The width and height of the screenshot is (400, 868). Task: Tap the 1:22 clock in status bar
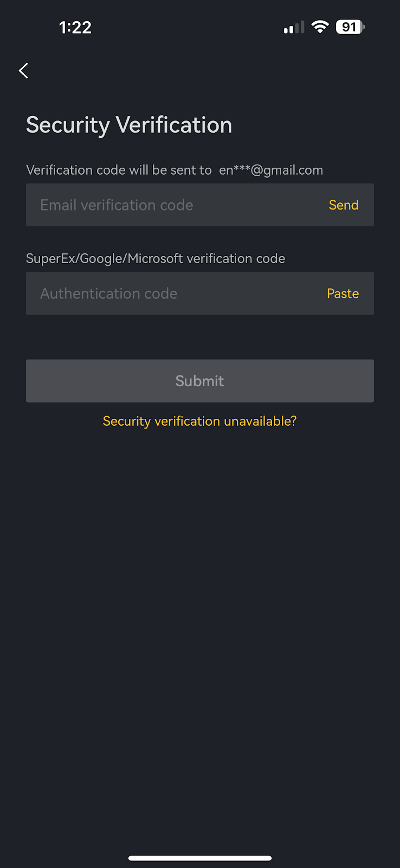pyautogui.click(x=75, y=28)
